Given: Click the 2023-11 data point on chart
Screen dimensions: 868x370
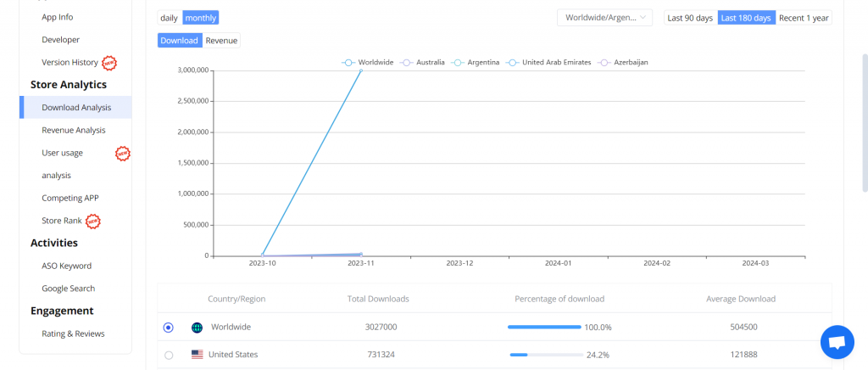Looking at the screenshot, I should tap(361, 70).
